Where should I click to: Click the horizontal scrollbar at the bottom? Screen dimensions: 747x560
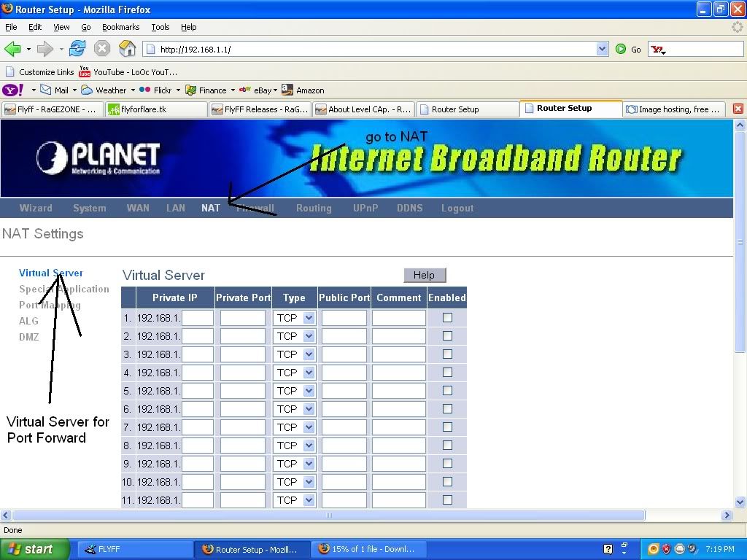click(x=328, y=515)
